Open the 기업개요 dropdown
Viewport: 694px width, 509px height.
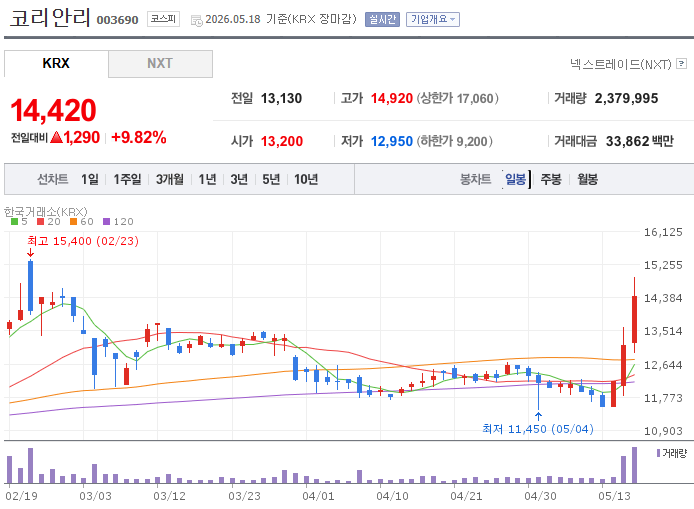[x=433, y=19]
